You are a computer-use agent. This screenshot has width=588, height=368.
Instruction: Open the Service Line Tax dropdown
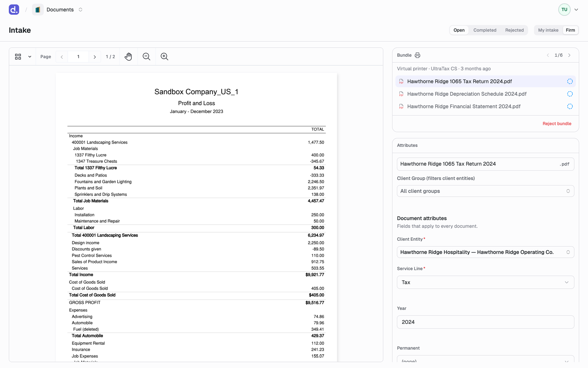point(485,282)
